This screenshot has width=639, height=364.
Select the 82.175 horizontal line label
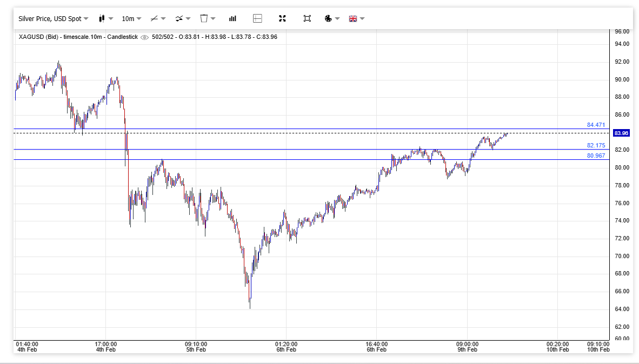point(596,145)
